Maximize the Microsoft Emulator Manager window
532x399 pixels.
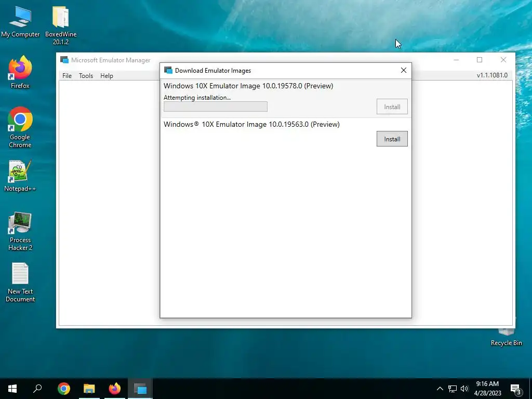pyautogui.click(x=480, y=60)
